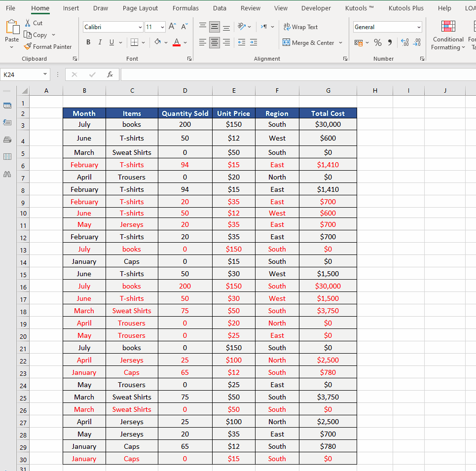Expand the Merge & Center dropdown arrow
Image resolution: width=476 pixels, height=471 pixels.
pyautogui.click(x=341, y=43)
